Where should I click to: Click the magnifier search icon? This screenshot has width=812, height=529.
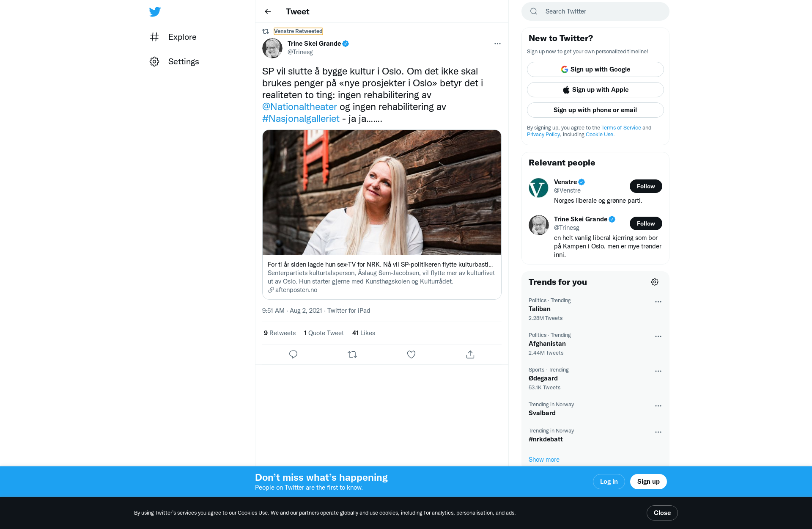pos(534,11)
